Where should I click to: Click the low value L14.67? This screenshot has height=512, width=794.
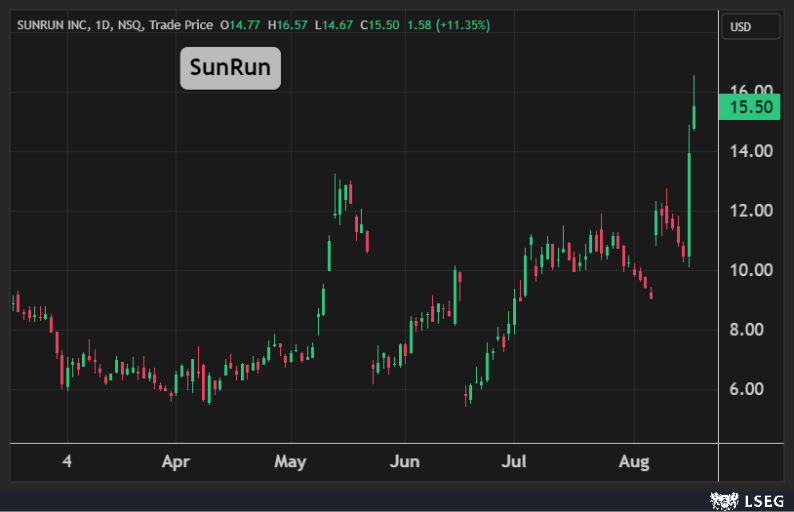click(x=334, y=25)
